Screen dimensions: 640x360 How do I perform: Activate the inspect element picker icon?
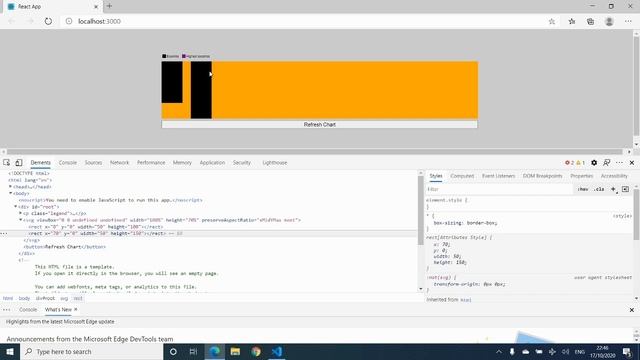pos(7,162)
